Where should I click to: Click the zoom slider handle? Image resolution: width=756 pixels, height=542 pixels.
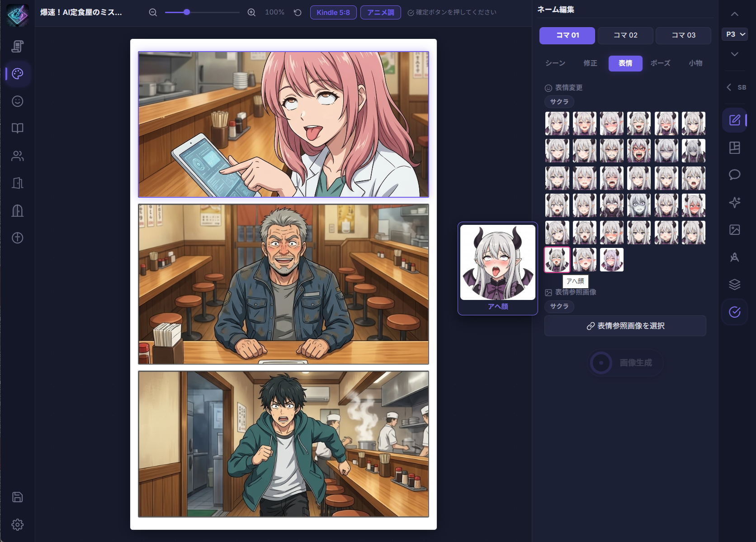tap(187, 13)
